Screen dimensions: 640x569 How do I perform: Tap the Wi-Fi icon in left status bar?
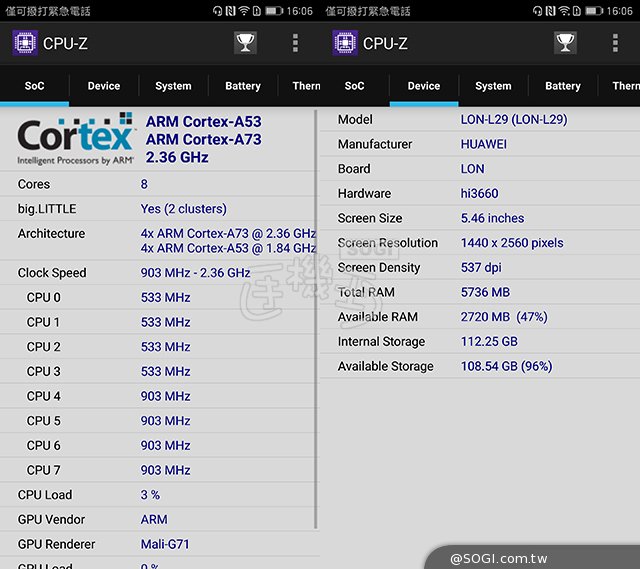244,11
